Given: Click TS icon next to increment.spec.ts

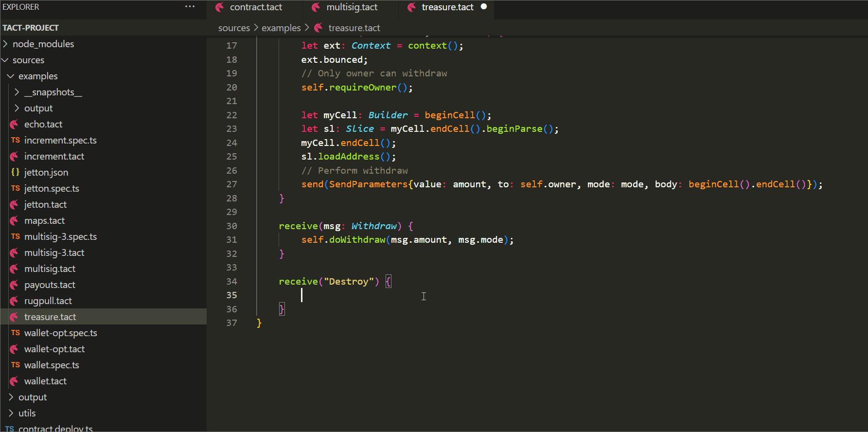Looking at the screenshot, I should coord(16,140).
